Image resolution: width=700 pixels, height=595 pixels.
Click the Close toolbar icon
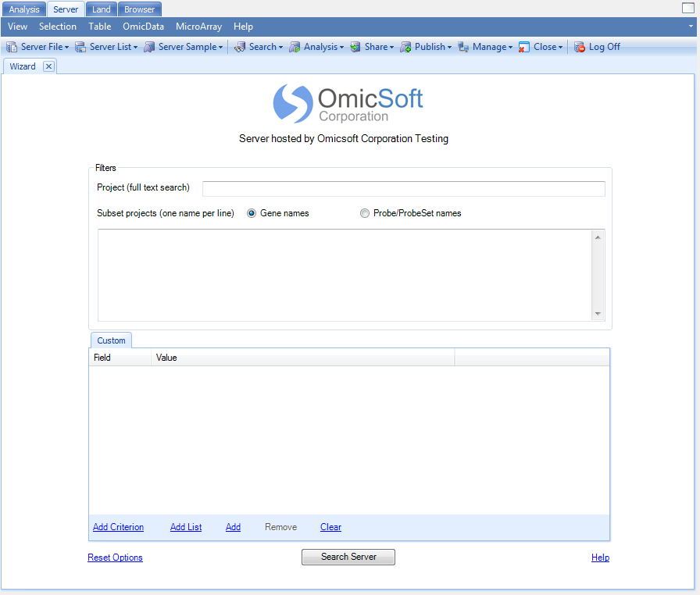[x=524, y=47]
